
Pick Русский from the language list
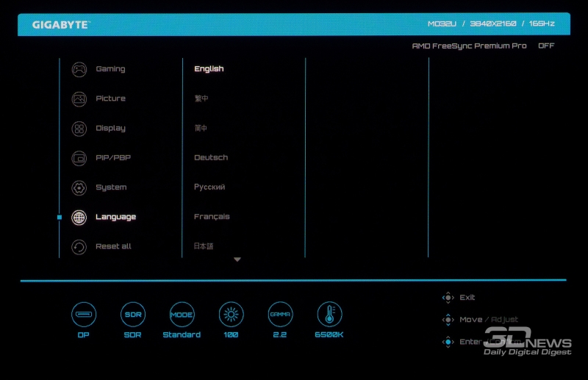click(x=209, y=187)
